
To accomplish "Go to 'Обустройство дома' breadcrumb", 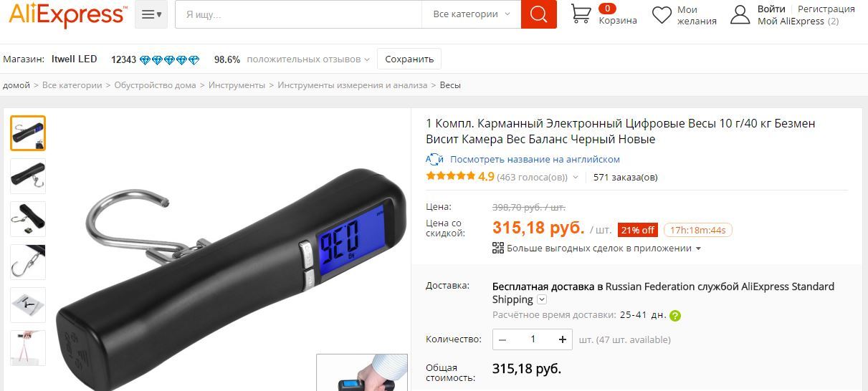I will (x=155, y=85).
